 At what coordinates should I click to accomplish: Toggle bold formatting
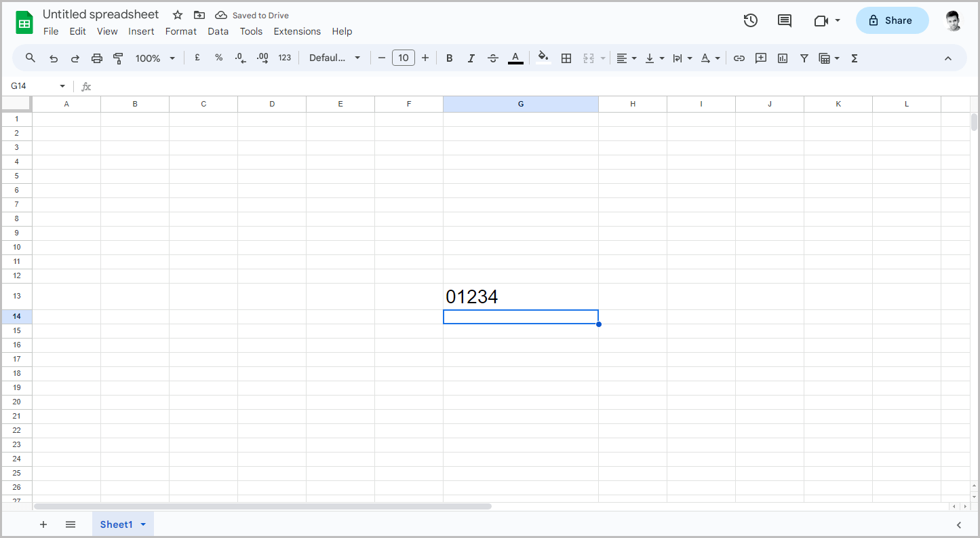point(449,58)
